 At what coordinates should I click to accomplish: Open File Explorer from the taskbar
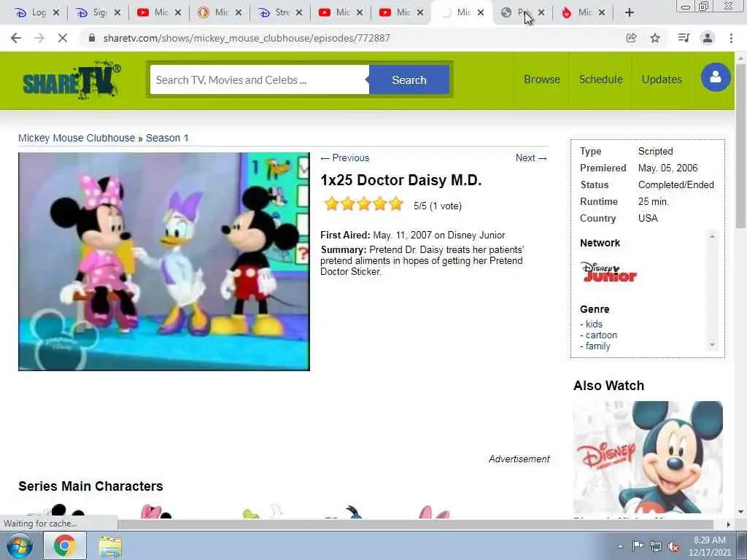click(x=111, y=546)
